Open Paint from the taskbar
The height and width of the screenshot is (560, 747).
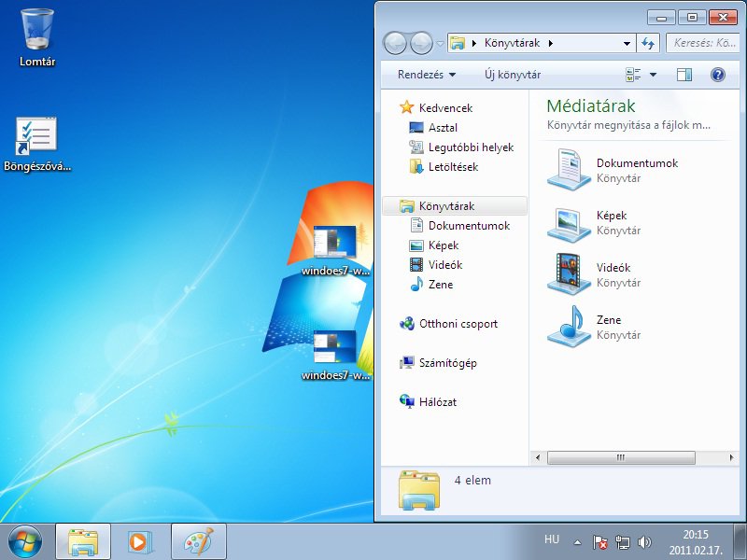(198, 541)
